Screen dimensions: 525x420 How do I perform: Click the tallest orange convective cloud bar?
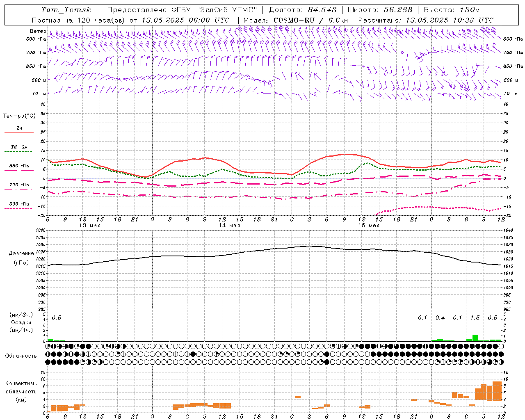pyautogui.click(x=497, y=391)
